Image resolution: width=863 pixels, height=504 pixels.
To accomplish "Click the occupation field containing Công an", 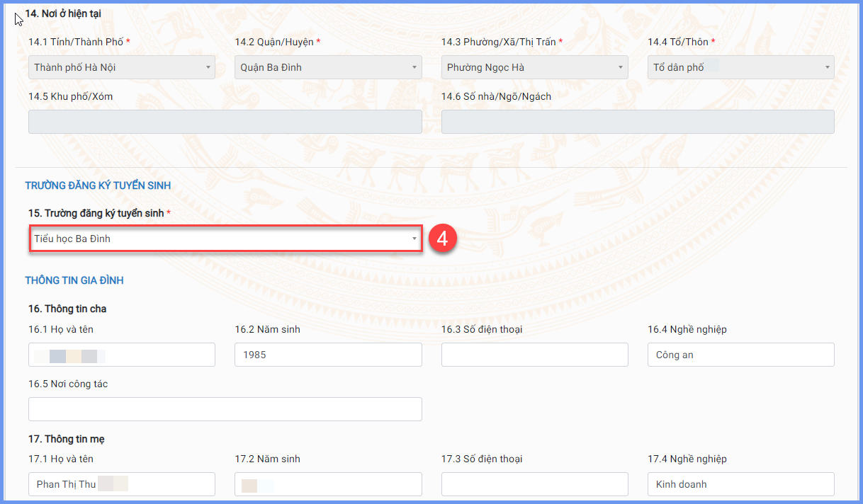I will 740,355.
